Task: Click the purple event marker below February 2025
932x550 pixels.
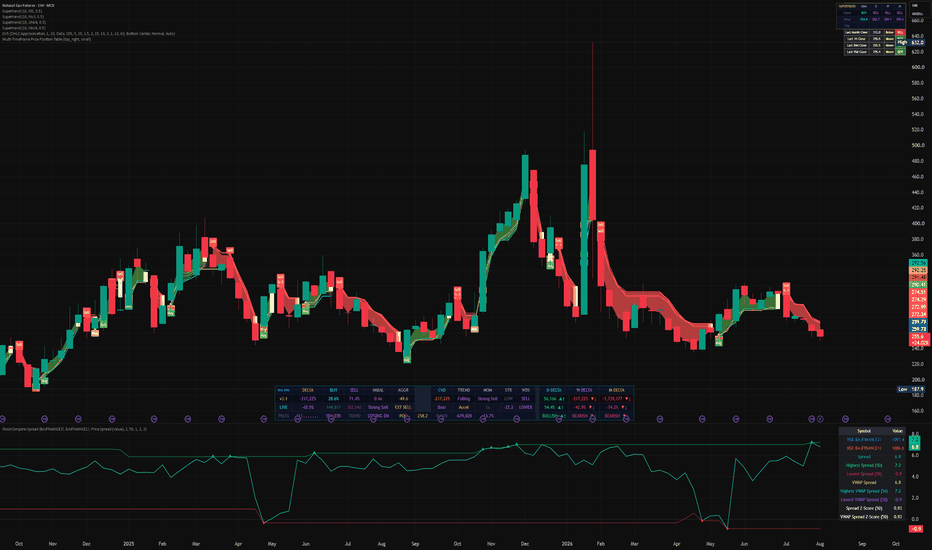Action: tap(154, 419)
